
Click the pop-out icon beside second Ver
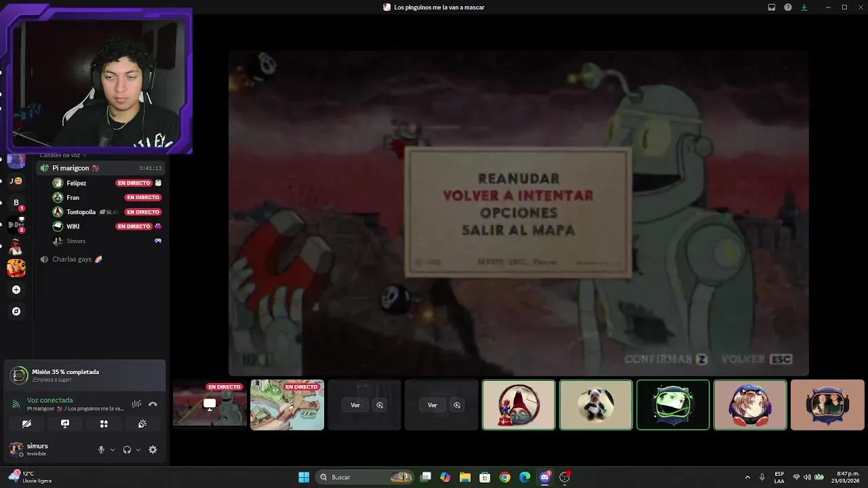click(x=457, y=405)
